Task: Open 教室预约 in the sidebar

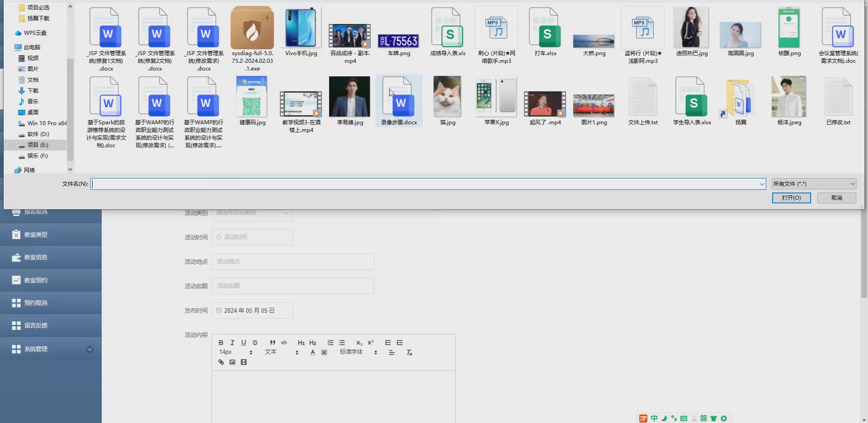Action: [51, 280]
